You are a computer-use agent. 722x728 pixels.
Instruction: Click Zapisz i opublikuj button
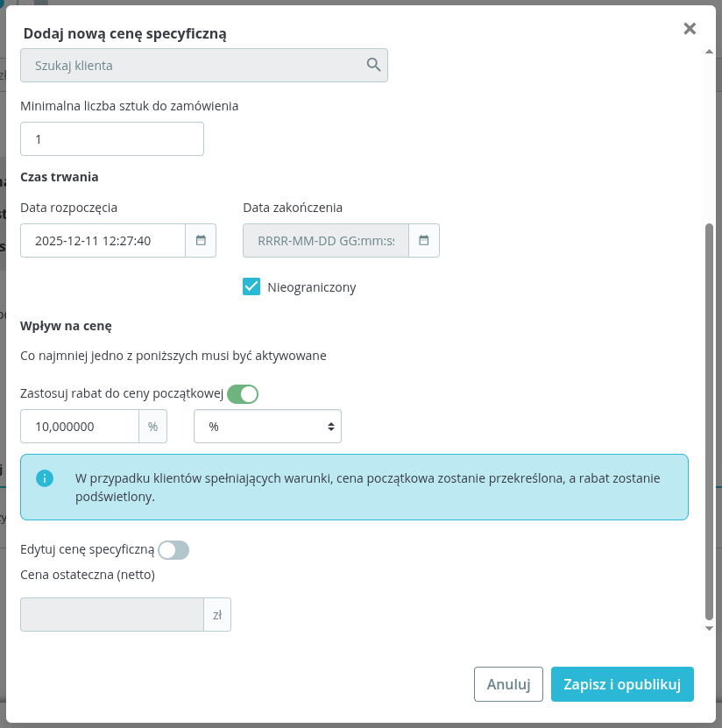point(622,684)
